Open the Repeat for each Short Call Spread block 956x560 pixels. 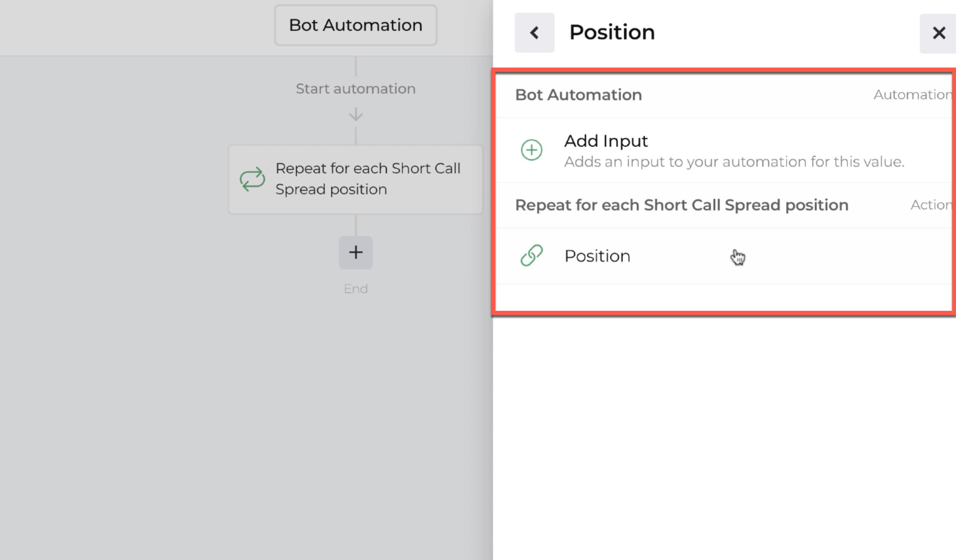tap(355, 179)
